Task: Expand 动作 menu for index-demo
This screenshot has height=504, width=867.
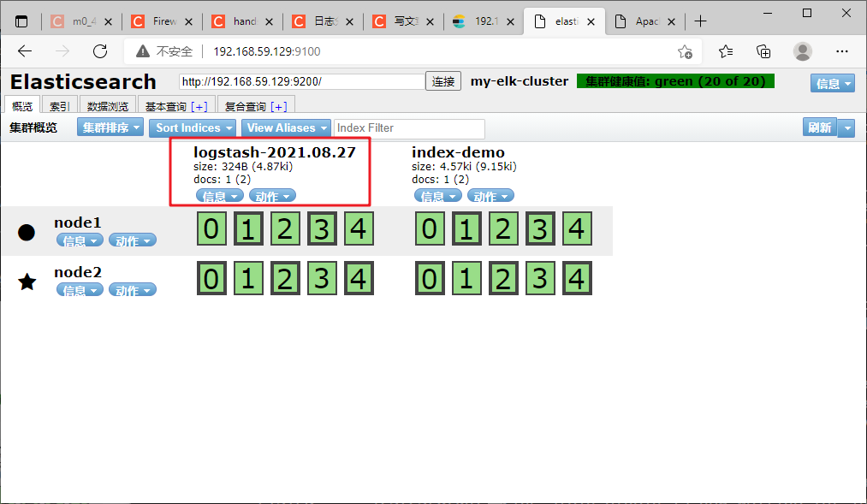Action: 491,196
